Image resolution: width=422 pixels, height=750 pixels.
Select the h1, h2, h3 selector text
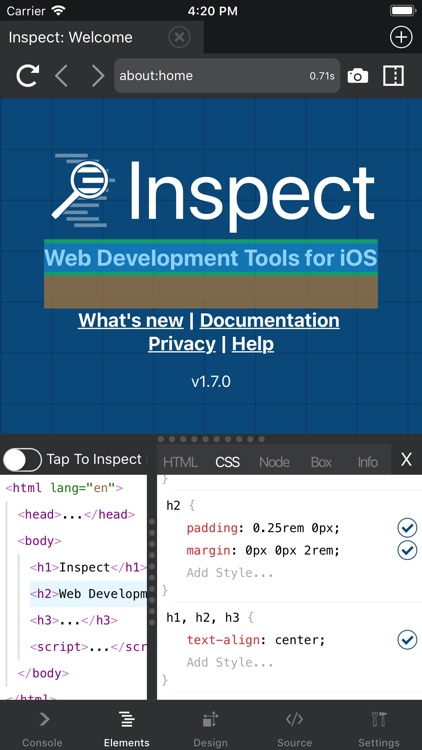pos(202,618)
